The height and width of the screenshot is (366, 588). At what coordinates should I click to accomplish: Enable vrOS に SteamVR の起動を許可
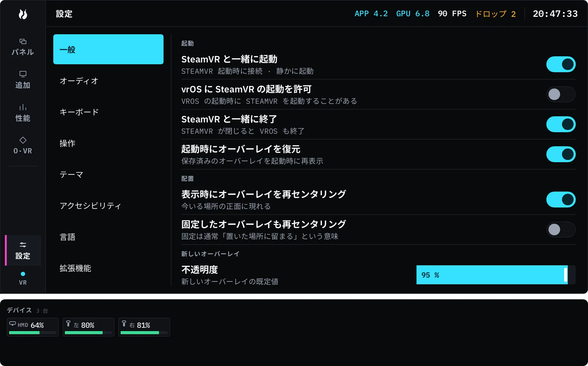point(561,94)
